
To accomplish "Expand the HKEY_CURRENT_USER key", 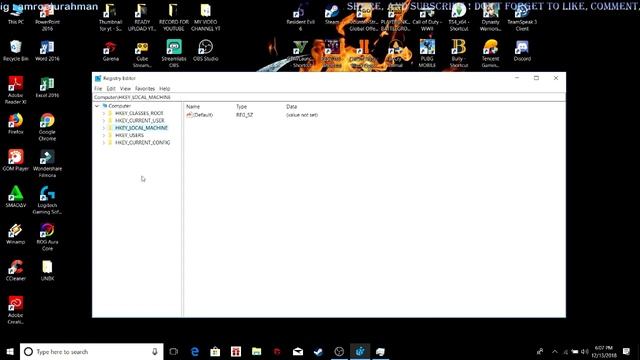I will click(104, 121).
